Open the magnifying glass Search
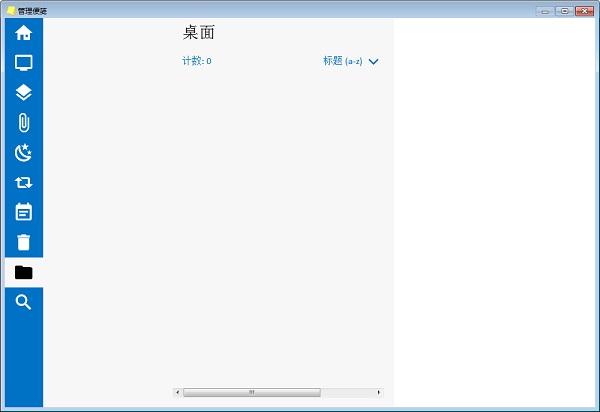 point(24,302)
